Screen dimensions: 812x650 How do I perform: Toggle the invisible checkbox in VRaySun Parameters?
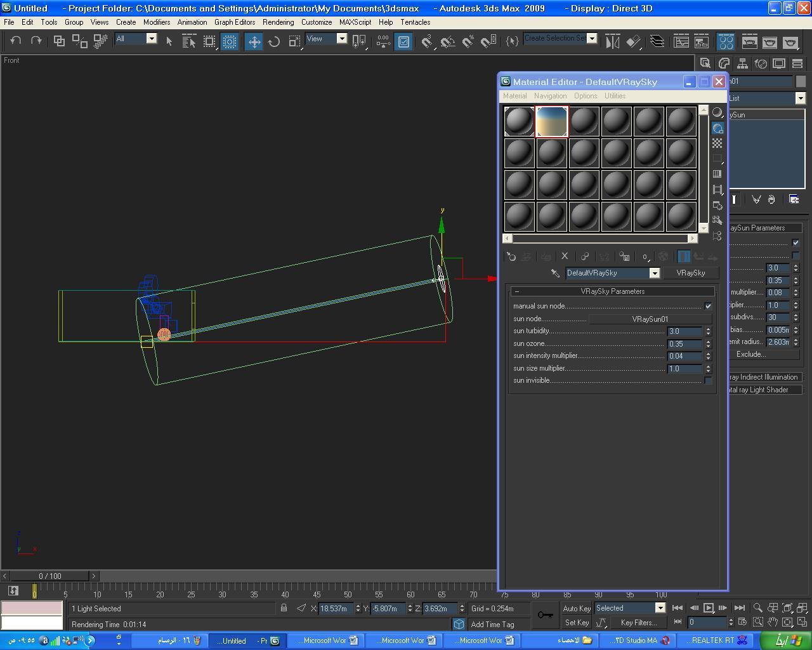pyautogui.click(x=796, y=255)
